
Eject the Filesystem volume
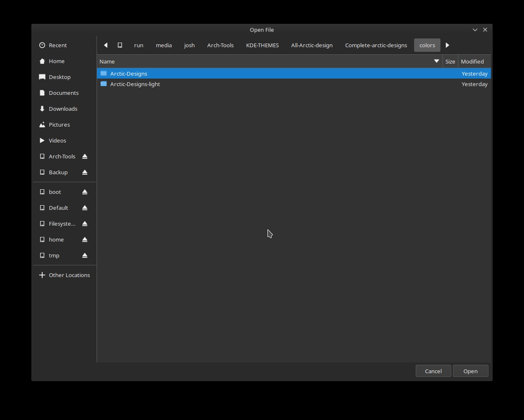(85, 224)
